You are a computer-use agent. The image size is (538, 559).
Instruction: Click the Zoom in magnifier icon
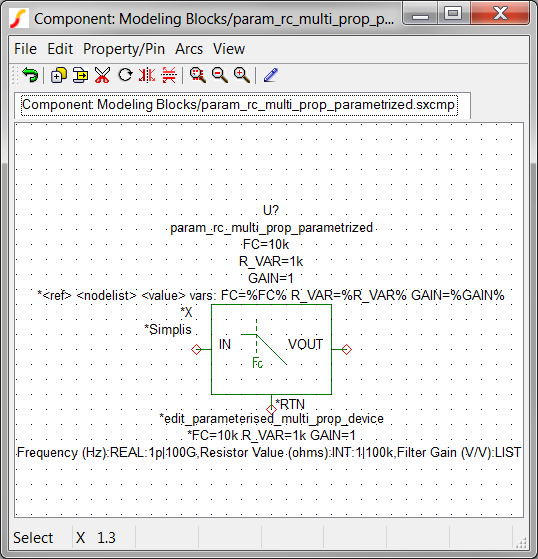point(242,75)
